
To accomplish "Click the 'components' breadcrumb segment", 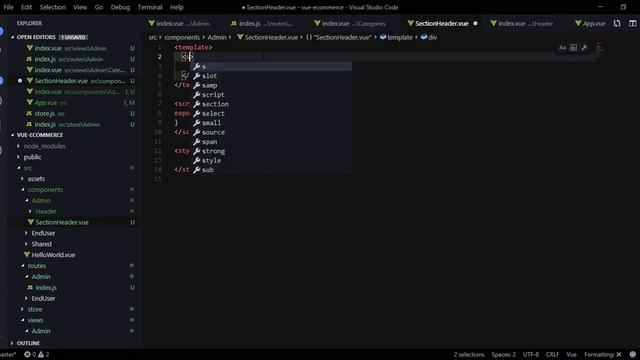I will coord(182,37).
